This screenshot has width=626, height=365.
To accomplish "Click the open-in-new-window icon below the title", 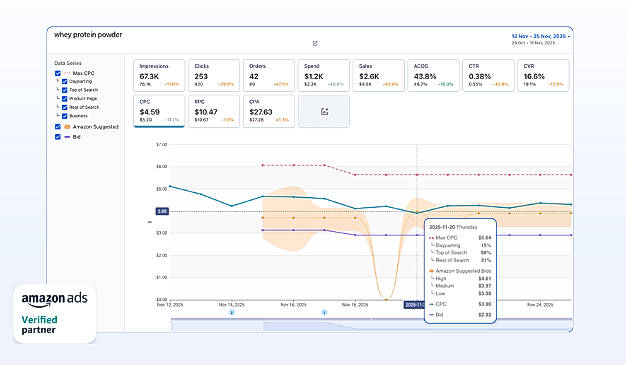I will (315, 44).
